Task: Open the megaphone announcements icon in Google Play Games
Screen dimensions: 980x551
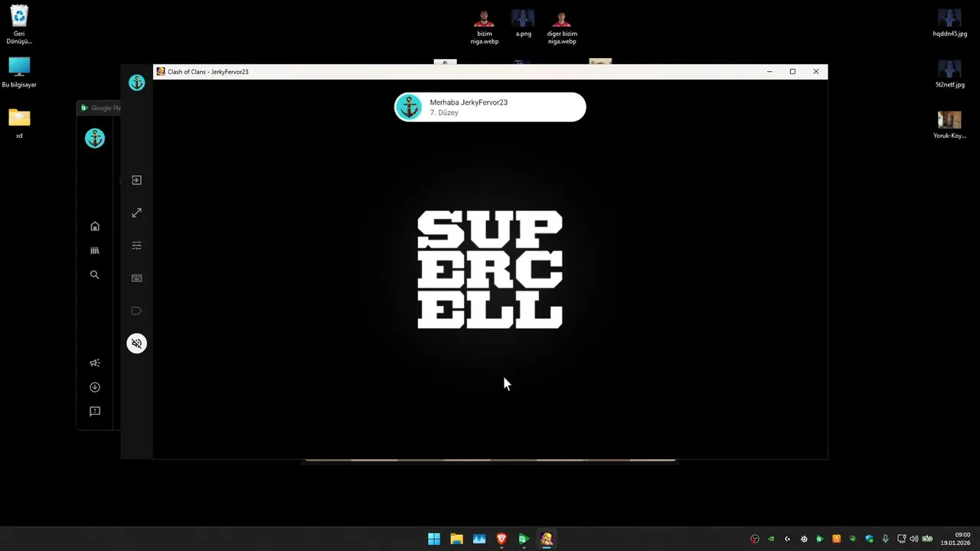Action: pyautogui.click(x=95, y=363)
